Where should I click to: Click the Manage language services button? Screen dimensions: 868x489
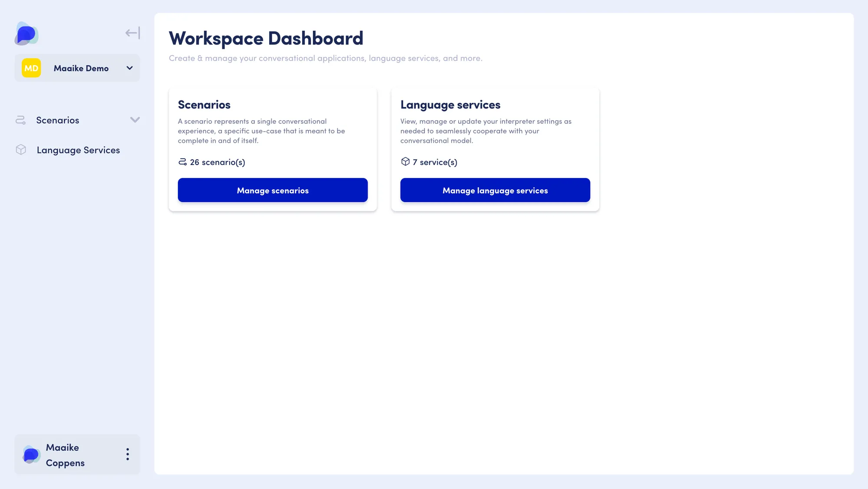point(495,190)
